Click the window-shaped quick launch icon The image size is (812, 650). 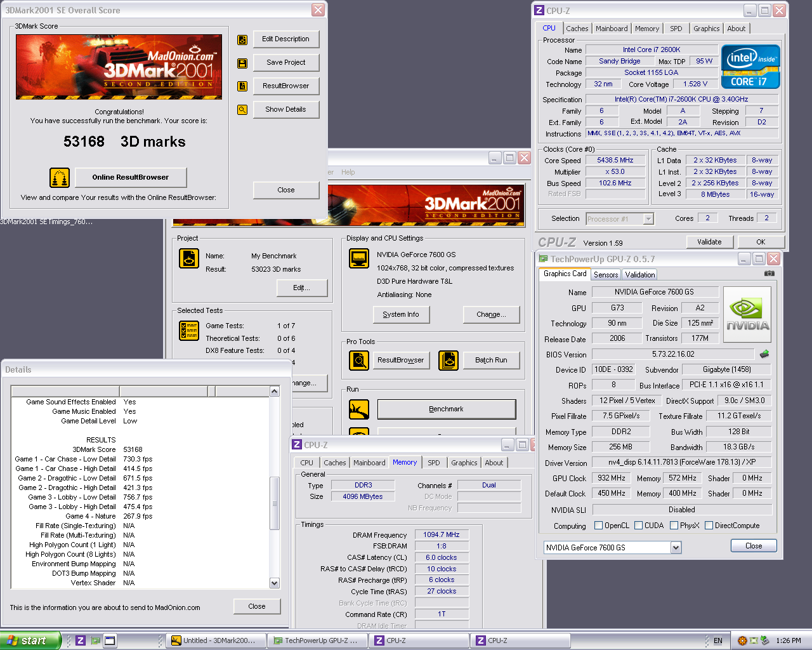click(x=110, y=640)
